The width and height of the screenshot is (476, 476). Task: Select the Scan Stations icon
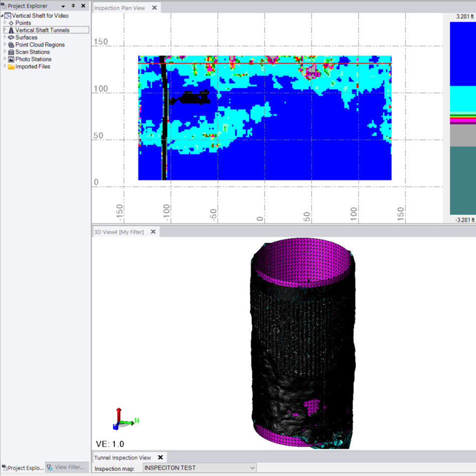click(11, 52)
